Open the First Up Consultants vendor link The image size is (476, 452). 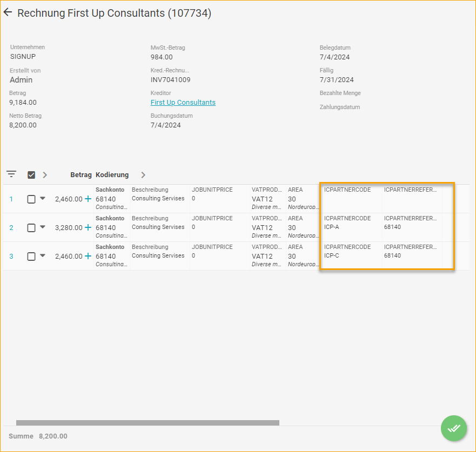click(183, 102)
